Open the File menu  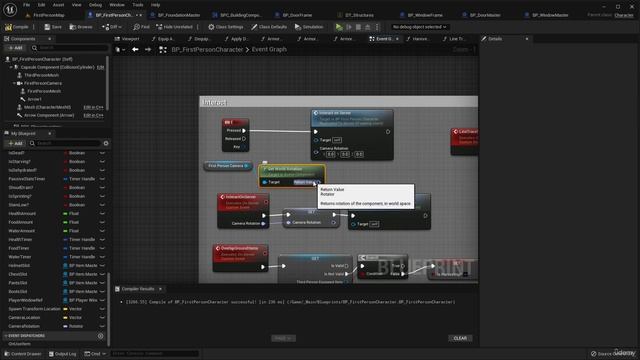coord(27,5)
